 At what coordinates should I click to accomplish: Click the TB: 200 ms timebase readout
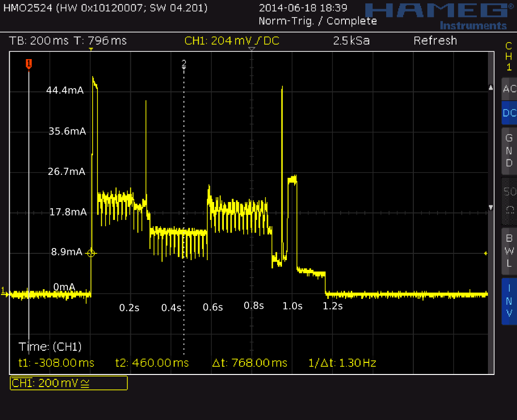click(x=39, y=41)
